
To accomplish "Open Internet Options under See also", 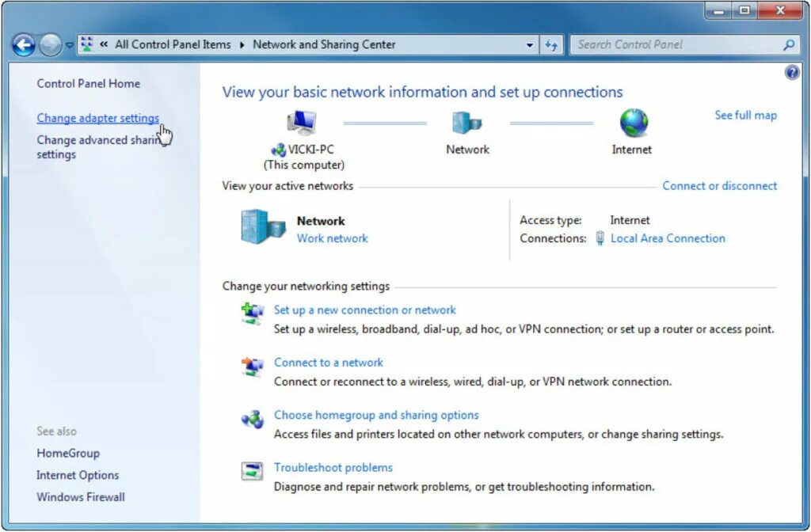I will click(x=78, y=475).
